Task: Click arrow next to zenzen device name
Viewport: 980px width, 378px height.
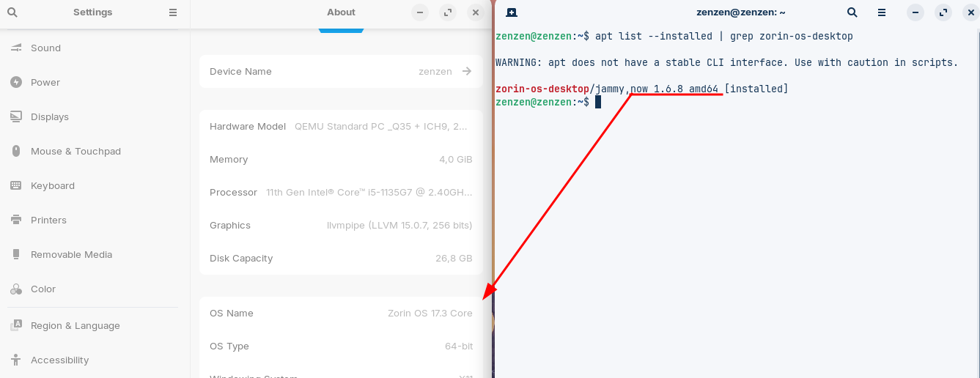Action: tap(467, 71)
